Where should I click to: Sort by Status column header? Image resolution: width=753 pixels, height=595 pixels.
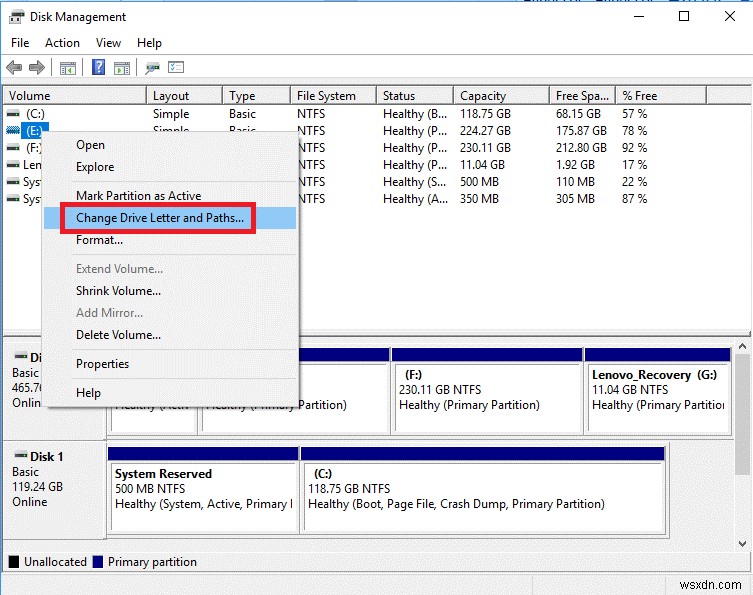point(415,96)
